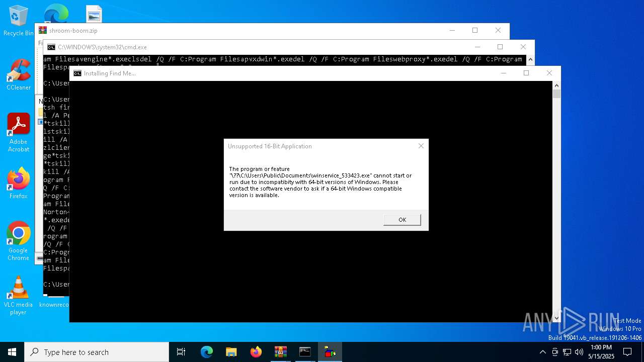Click the Installing Find Me title text
Screen dimensions: 644x362
click(110, 73)
